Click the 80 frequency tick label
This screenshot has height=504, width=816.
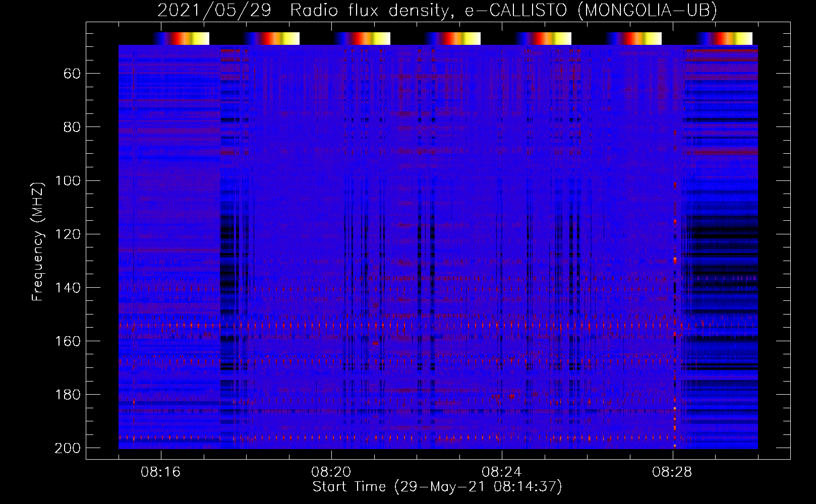[x=72, y=127]
